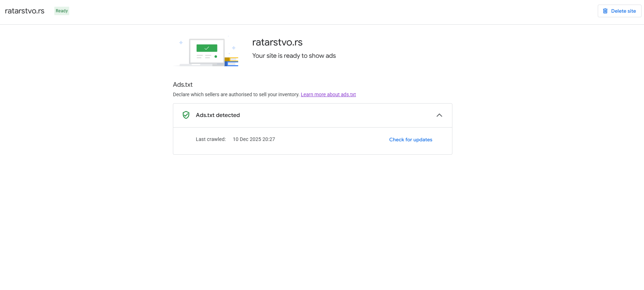Click the blue sparkle left of laptop
The image size is (644, 290).
pyautogui.click(x=181, y=43)
